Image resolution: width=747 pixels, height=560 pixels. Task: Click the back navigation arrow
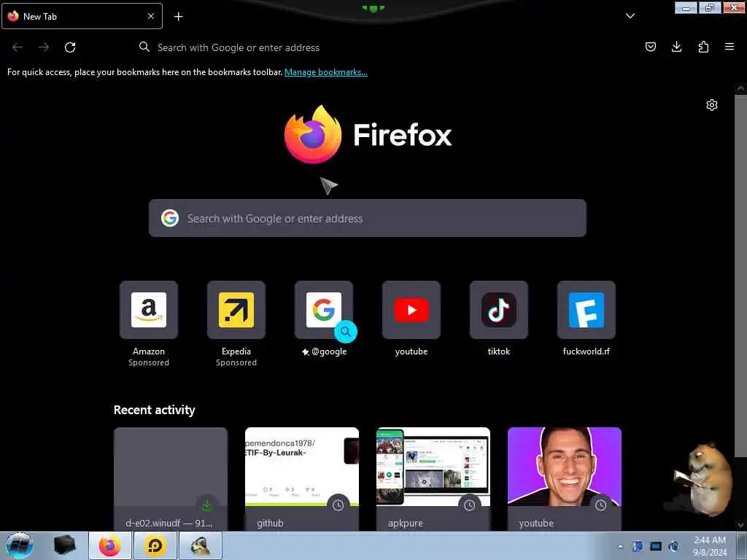(18, 47)
